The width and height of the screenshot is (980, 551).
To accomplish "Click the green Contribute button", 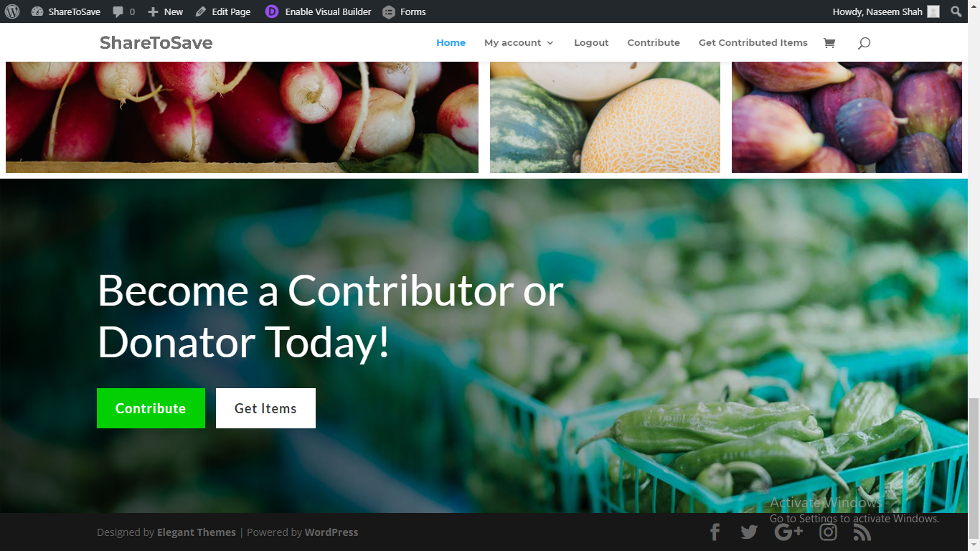I will coord(151,408).
